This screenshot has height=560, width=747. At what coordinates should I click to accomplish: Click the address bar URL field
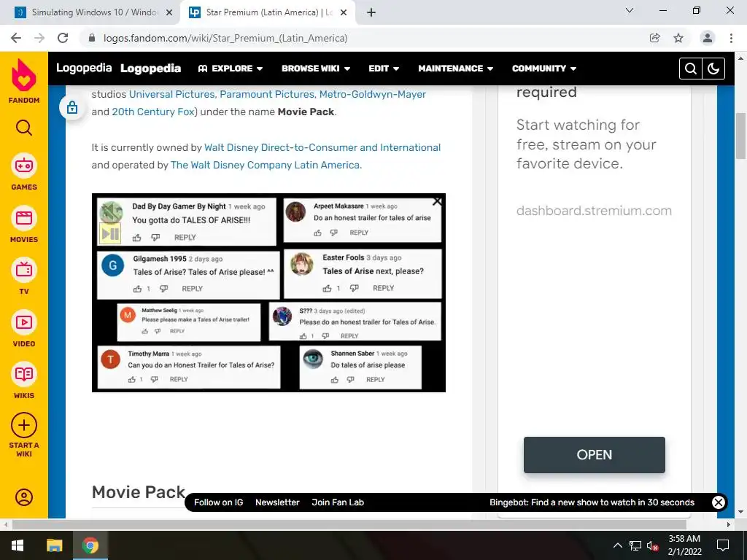click(362, 38)
